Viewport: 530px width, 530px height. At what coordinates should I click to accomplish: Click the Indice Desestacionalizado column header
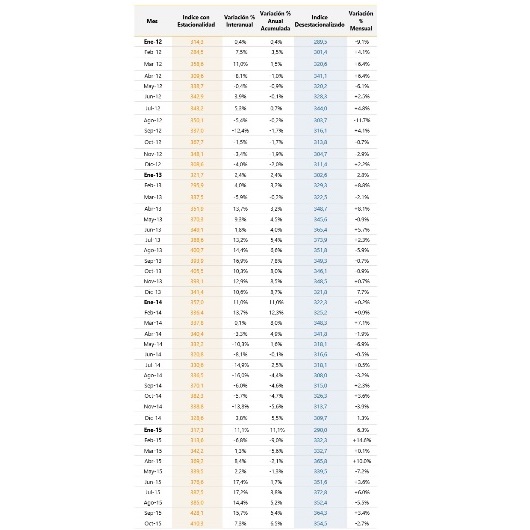319,21
